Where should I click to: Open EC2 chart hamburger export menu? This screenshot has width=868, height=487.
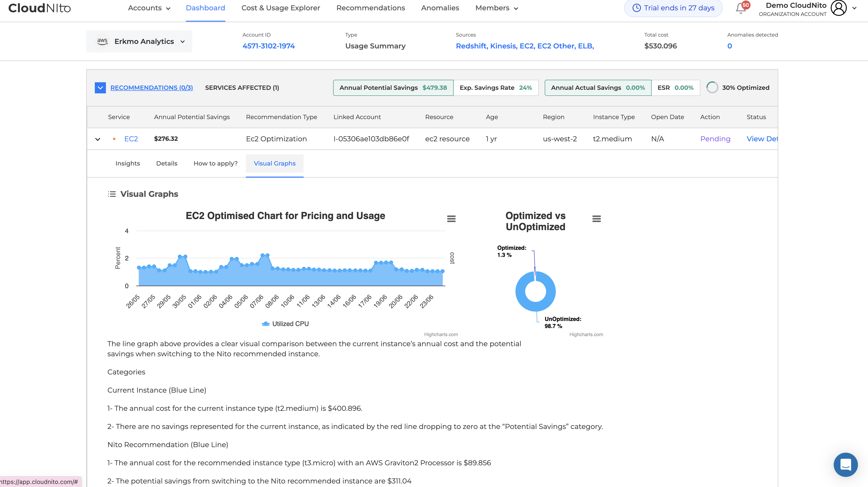click(451, 219)
